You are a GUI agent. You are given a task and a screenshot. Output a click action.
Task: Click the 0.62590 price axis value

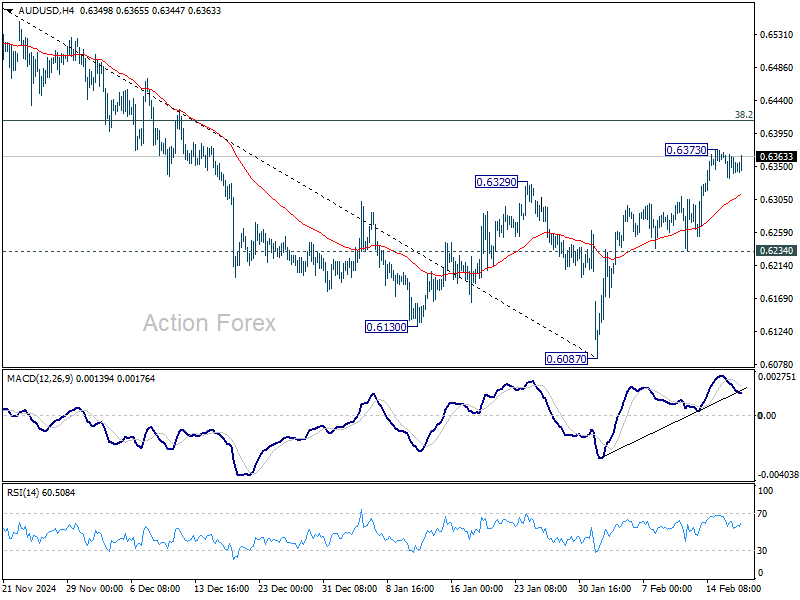point(777,233)
